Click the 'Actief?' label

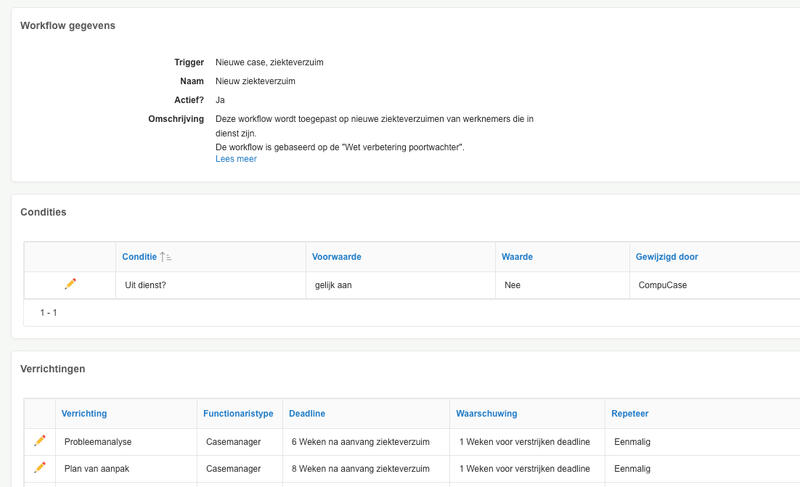pyautogui.click(x=189, y=100)
